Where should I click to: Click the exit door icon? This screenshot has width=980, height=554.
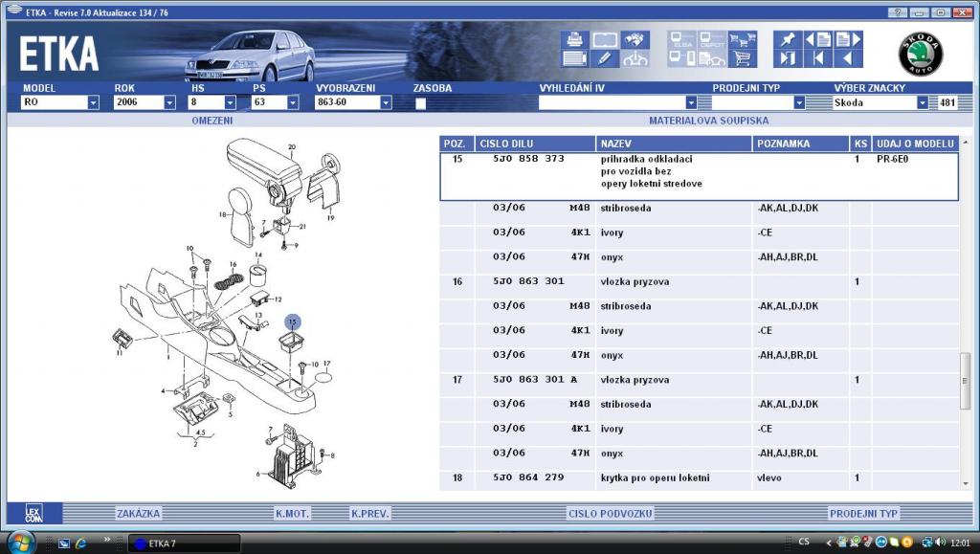(x=788, y=58)
